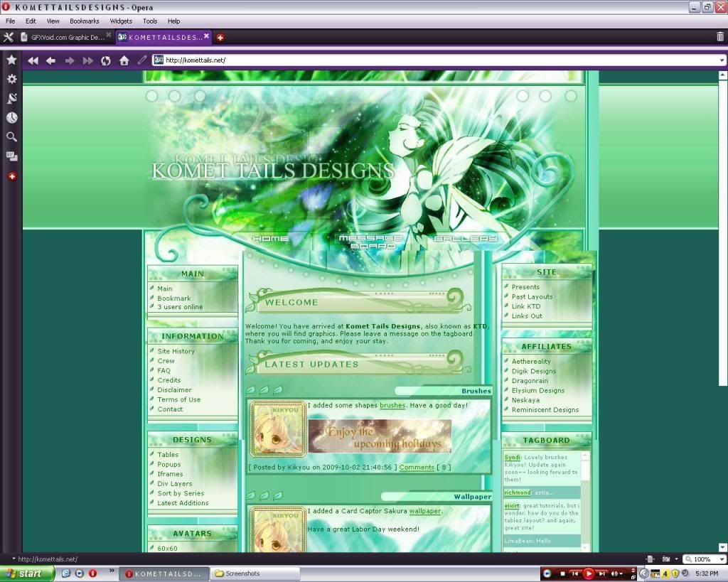Open the address bar dropdown arrow
728x582 pixels.
tap(722, 60)
